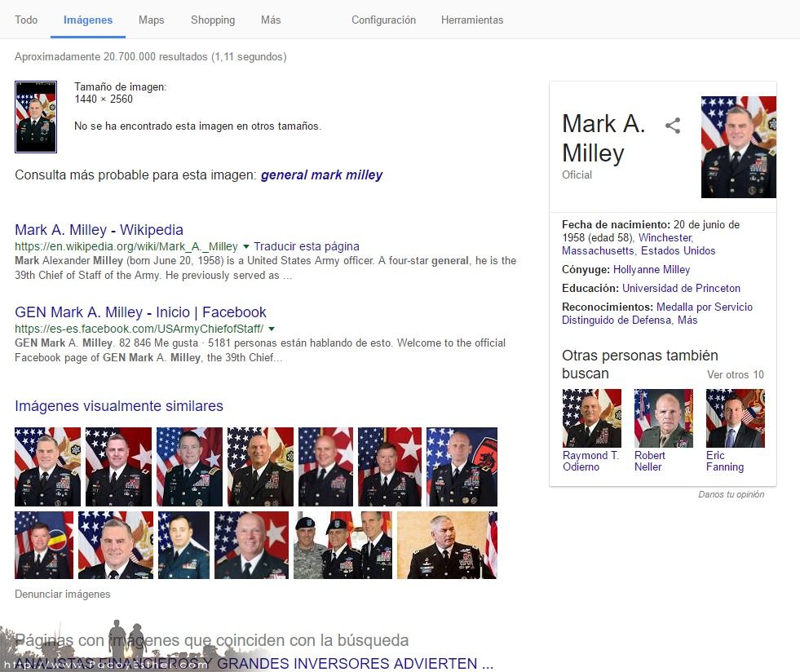
Task: Open dropdown arrow next to Facebook URL
Action: click(272, 329)
